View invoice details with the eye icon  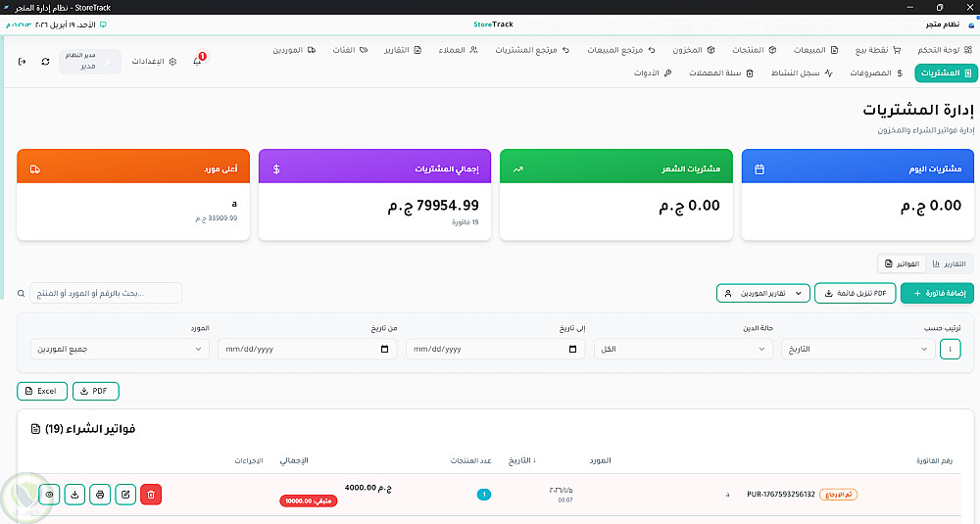click(49, 495)
